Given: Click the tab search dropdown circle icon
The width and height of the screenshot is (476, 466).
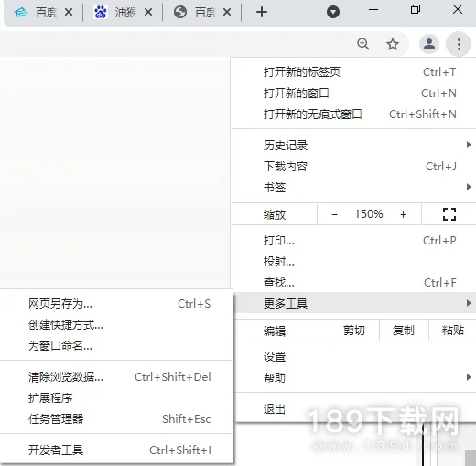Looking at the screenshot, I should click(333, 13).
